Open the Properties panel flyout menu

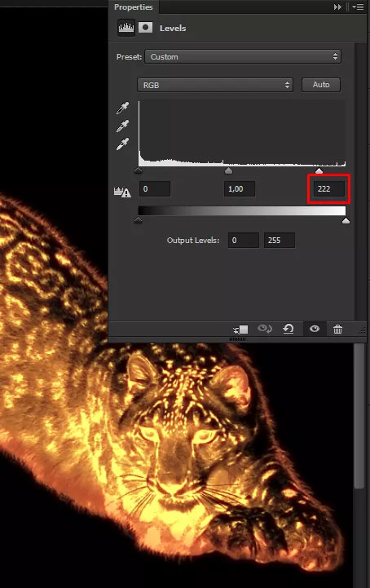[358, 7]
